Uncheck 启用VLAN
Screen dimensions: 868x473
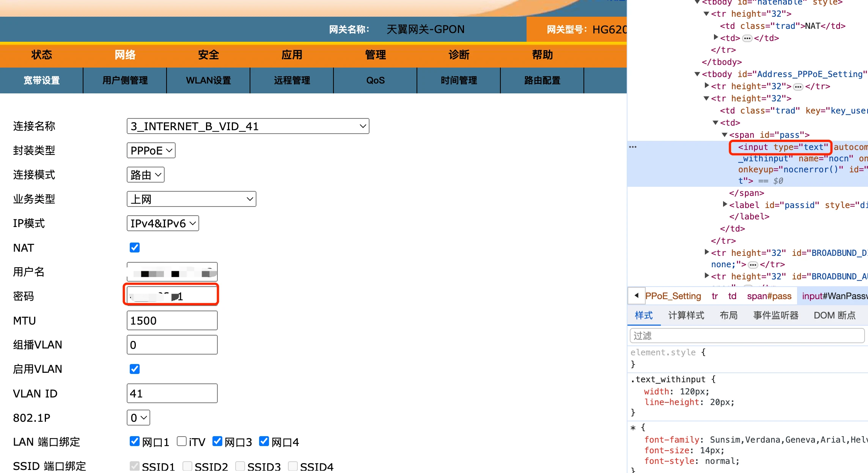135,369
